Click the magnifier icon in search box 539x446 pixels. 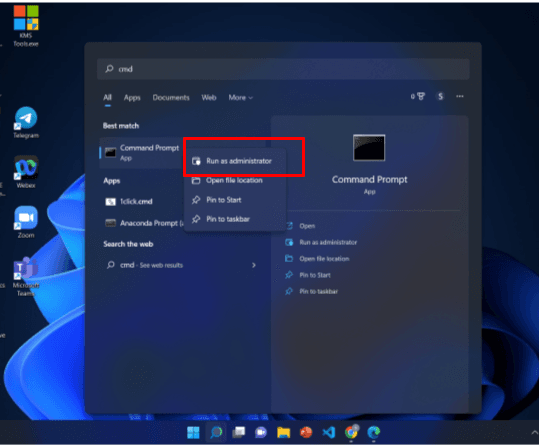[109, 69]
